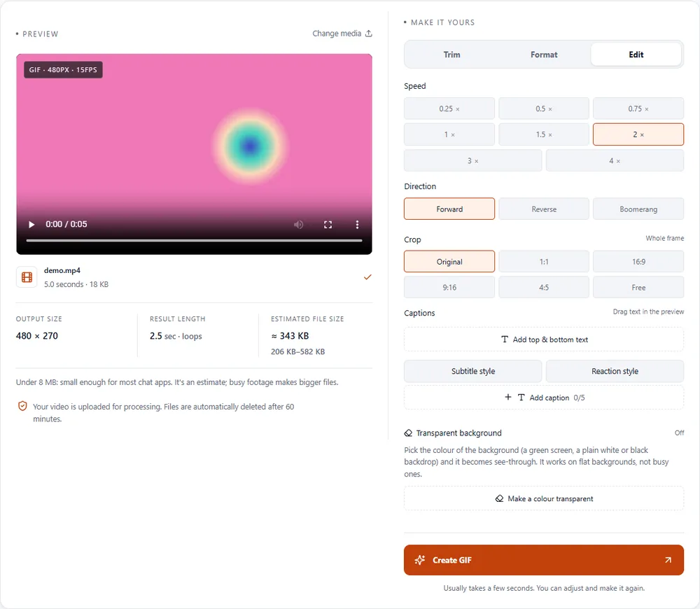Click the 206 KB–582 KB size range

point(297,352)
